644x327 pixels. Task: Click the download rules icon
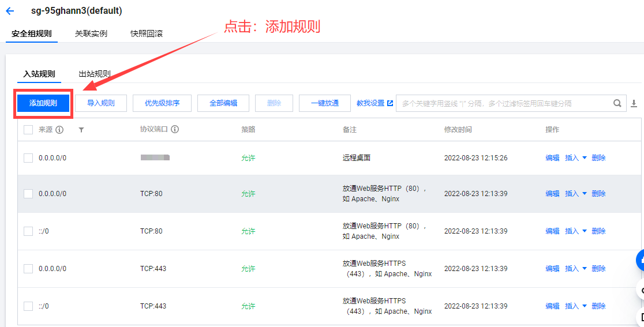[634, 103]
